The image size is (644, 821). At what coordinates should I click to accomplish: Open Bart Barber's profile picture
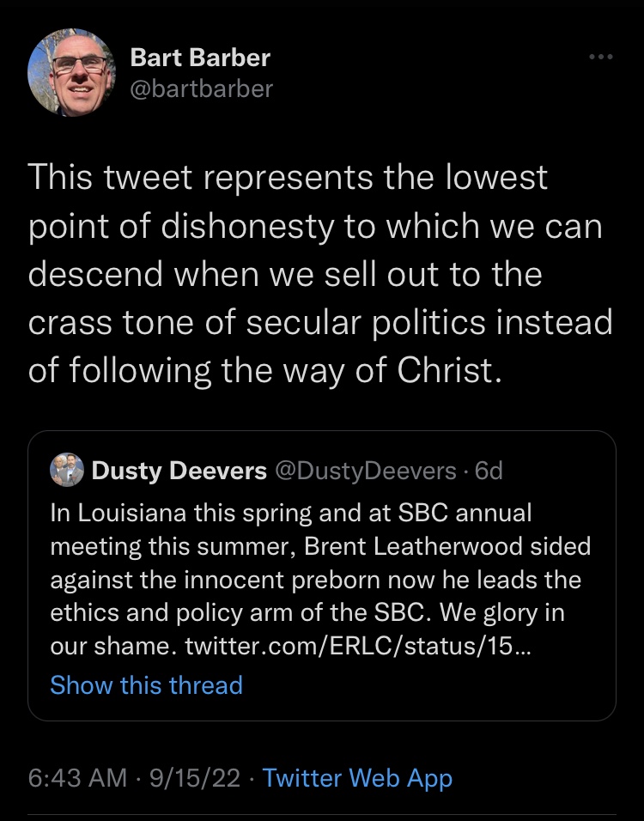(72, 73)
